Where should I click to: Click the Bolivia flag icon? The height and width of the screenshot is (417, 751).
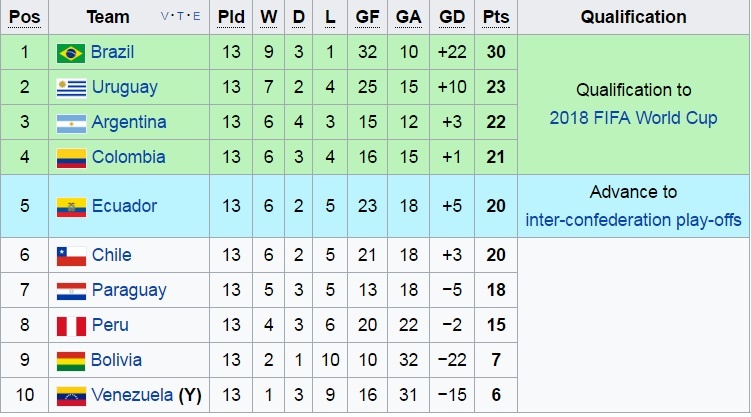(x=70, y=360)
